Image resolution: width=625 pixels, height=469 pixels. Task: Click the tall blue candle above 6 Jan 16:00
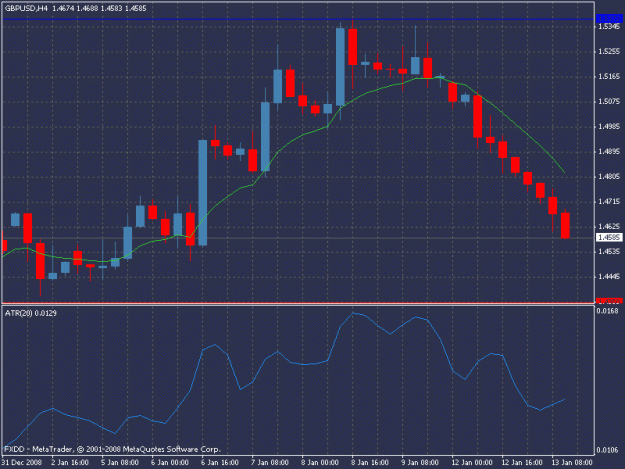(202, 192)
